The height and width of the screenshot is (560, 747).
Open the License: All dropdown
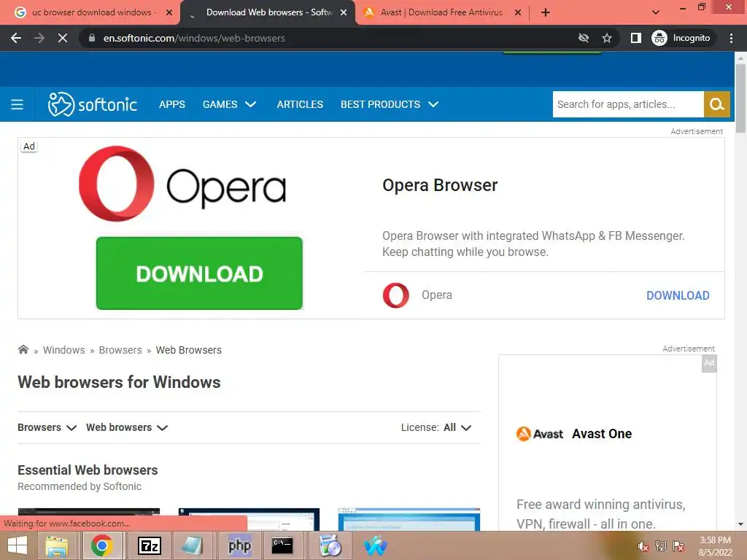pyautogui.click(x=436, y=427)
